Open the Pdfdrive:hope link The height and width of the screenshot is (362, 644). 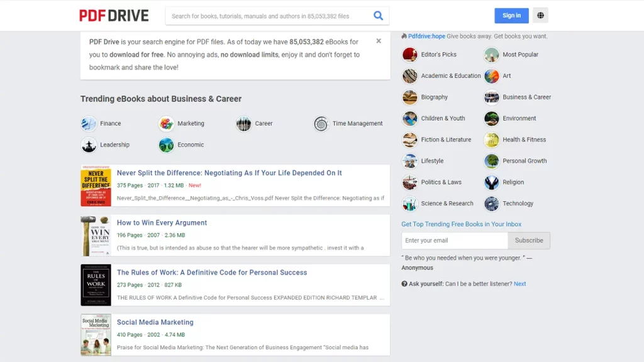426,36
